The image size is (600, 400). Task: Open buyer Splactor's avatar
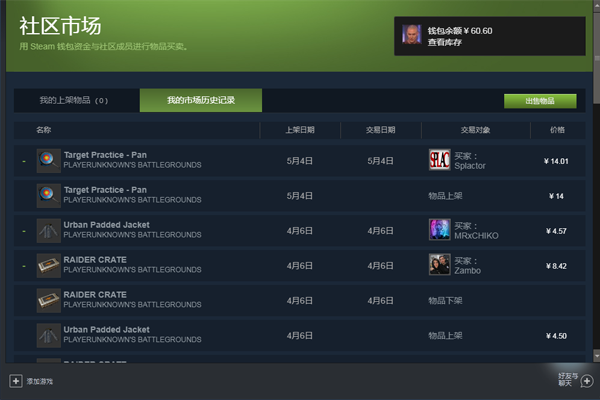(439, 161)
